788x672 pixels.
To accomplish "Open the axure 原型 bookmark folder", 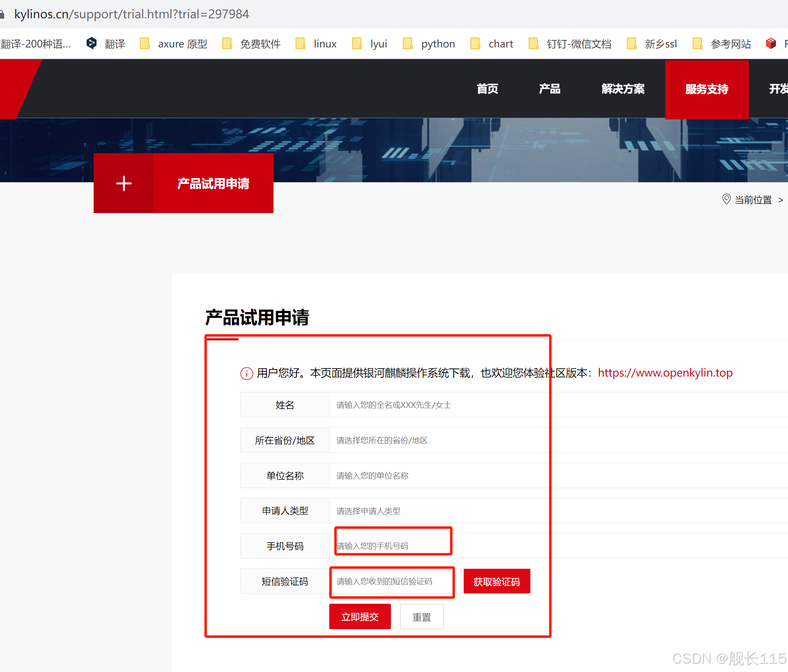I will (x=174, y=44).
